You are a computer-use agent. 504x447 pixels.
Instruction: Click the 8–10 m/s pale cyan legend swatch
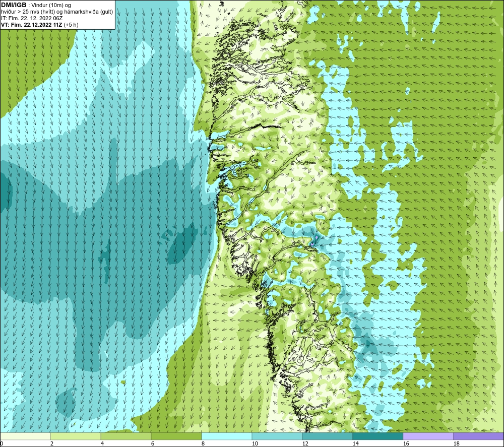point(227,436)
